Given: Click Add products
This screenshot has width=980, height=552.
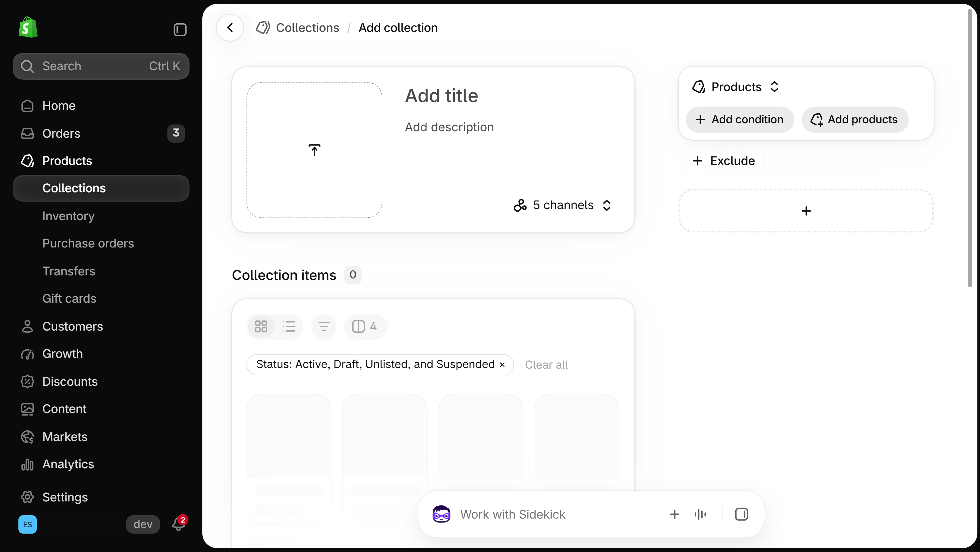Looking at the screenshot, I should [x=855, y=120].
